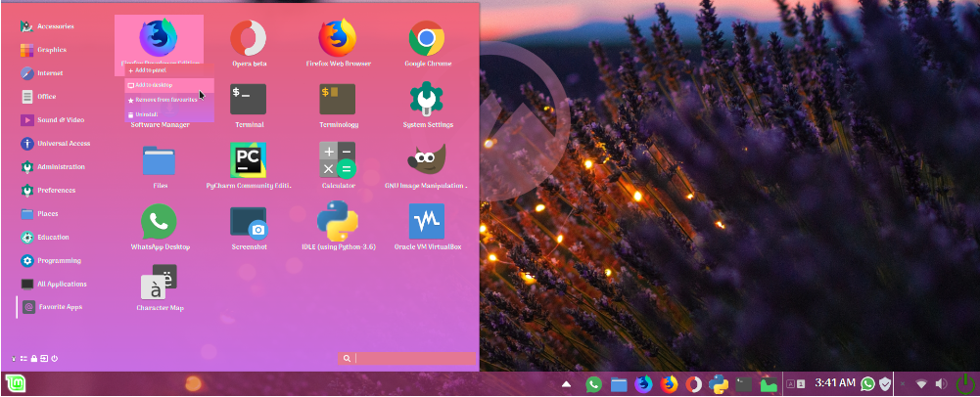Launch Firefox Developer Edition from the taskbar
The width and height of the screenshot is (980, 397).
pyautogui.click(x=643, y=383)
